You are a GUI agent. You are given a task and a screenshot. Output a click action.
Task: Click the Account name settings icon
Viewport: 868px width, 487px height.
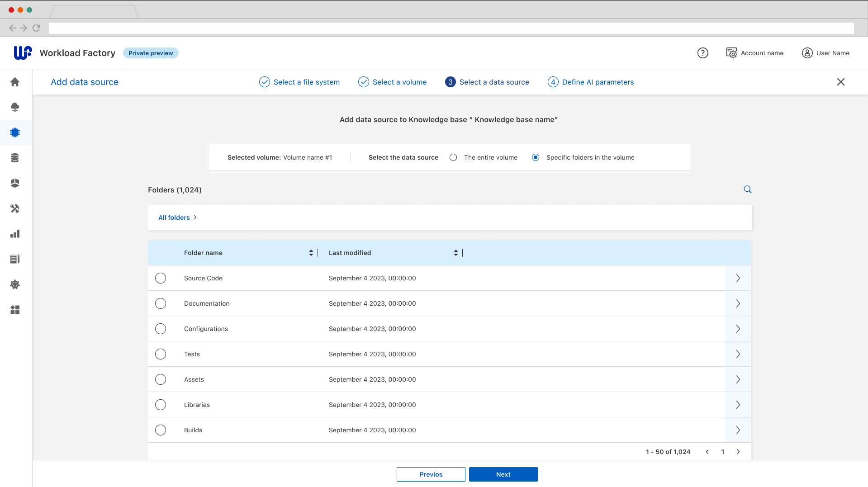tap(731, 53)
